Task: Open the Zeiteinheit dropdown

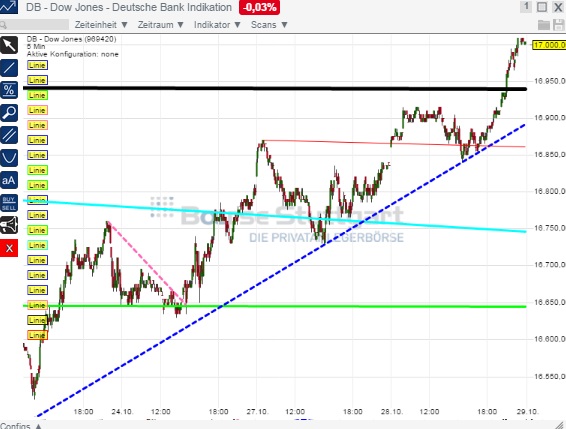Action: [x=101, y=25]
